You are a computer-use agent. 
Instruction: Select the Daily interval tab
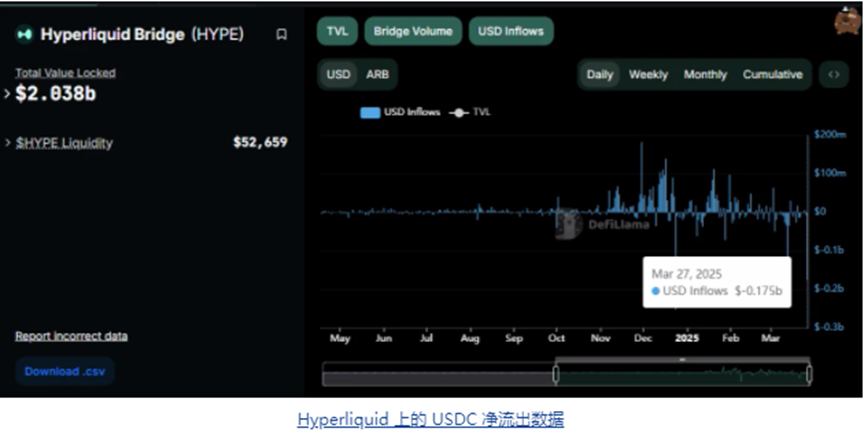(600, 74)
